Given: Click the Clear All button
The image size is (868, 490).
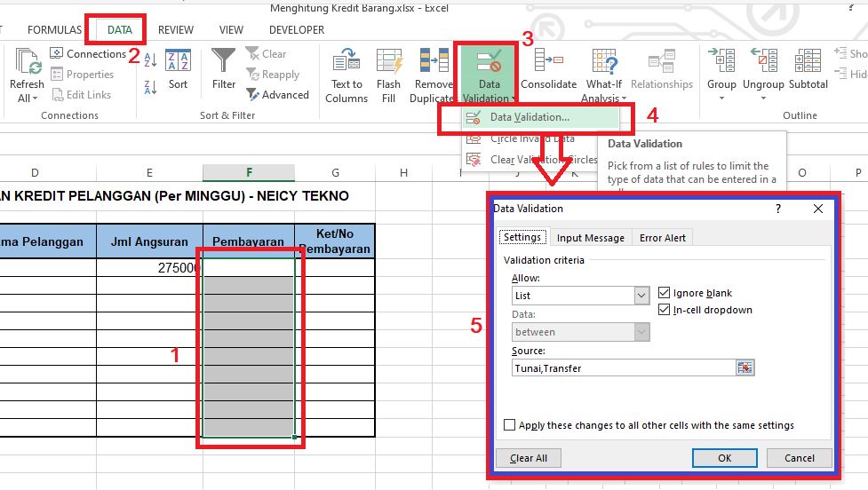Looking at the screenshot, I should pos(528,458).
